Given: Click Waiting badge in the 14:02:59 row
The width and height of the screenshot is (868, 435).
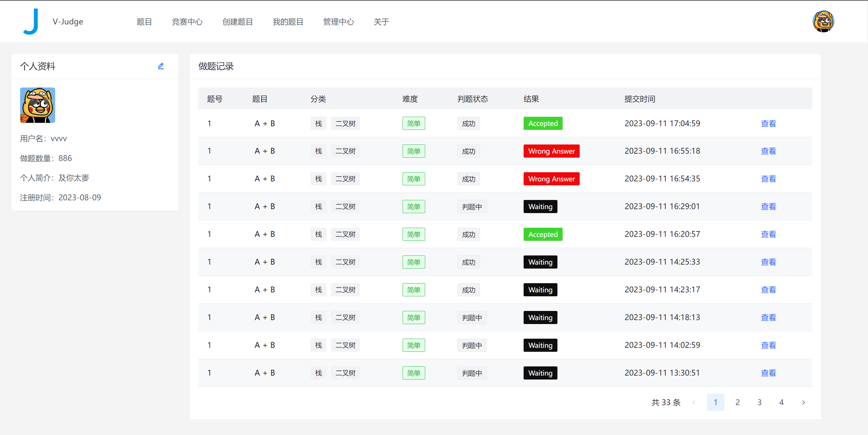Looking at the screenshot, I should coord(540,345).
